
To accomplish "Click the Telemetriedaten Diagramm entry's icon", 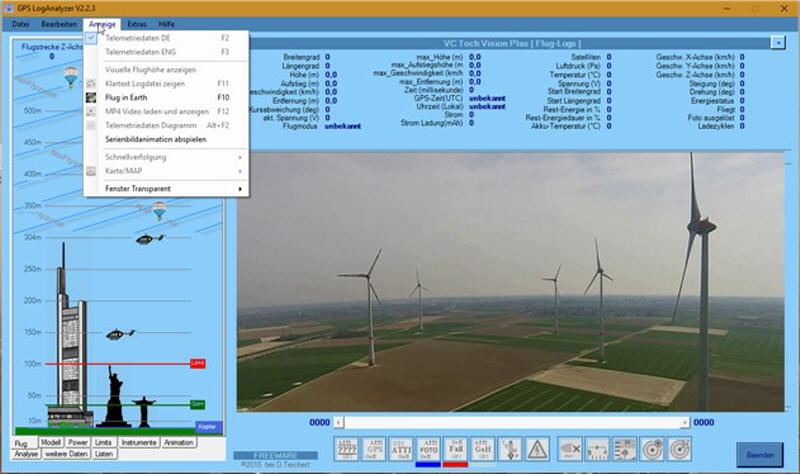I will [91, 125].
